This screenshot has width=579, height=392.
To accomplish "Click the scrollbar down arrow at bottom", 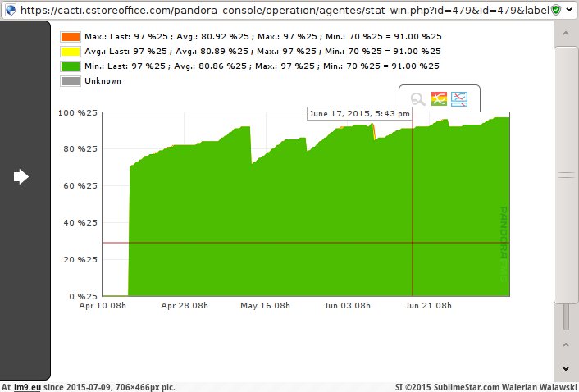I will click(x=566, y=369).
